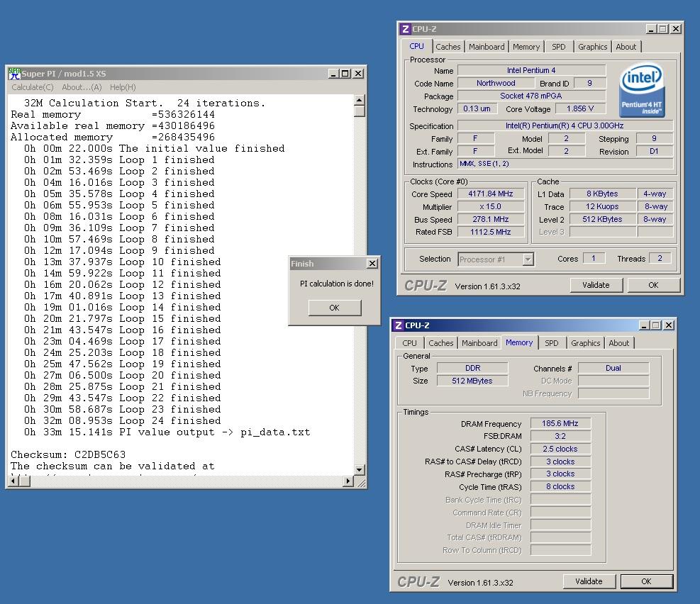This screenshot has width=700, height=604.
Task: Minimize the top CPU-Z window
Action: 651,29
